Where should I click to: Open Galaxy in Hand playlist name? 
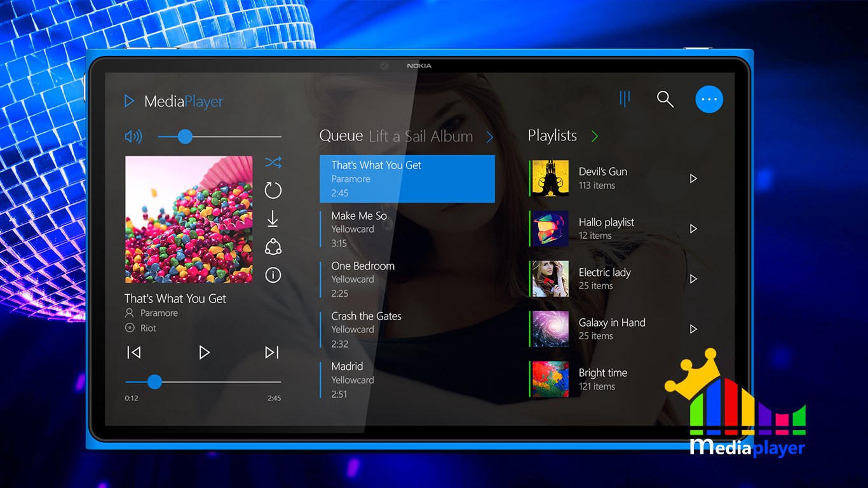612,323
